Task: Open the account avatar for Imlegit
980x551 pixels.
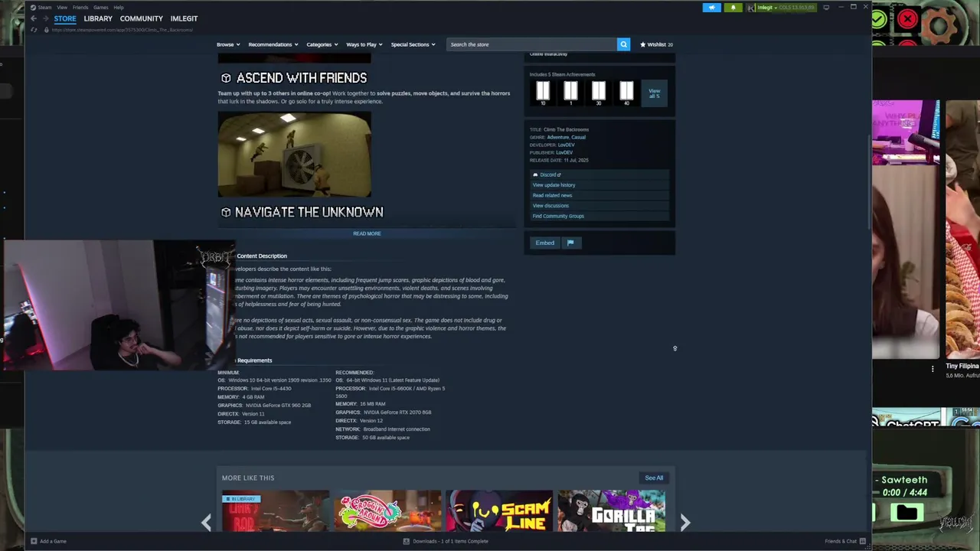Action: coord(752,8)
